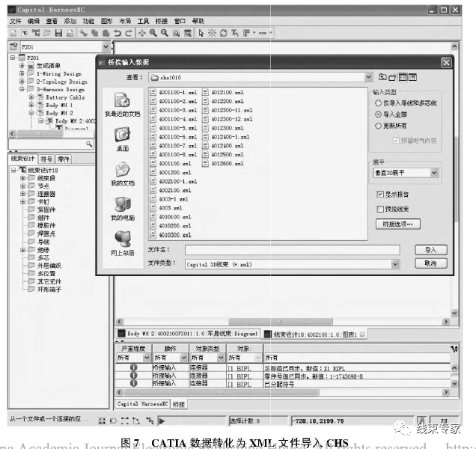Expand 连接器 node in design tree
The width and height of the screenshot is (476, 449).
click(x=22, y=194)
